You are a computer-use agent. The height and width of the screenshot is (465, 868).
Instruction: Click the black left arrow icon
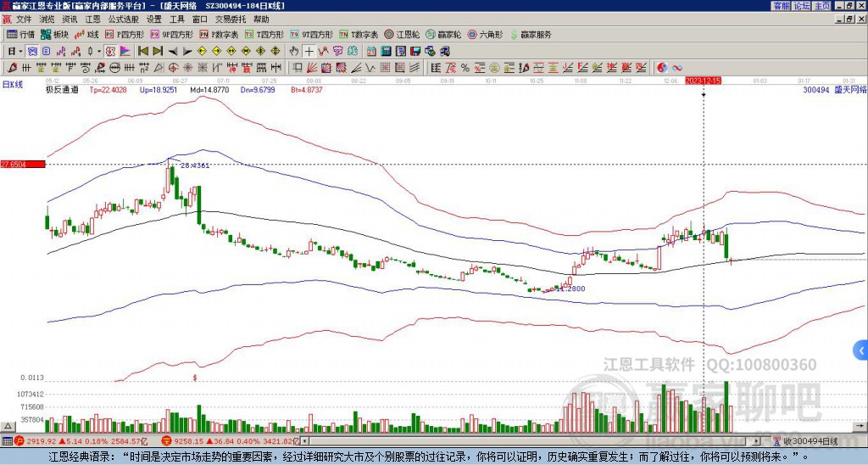[173, 52]
